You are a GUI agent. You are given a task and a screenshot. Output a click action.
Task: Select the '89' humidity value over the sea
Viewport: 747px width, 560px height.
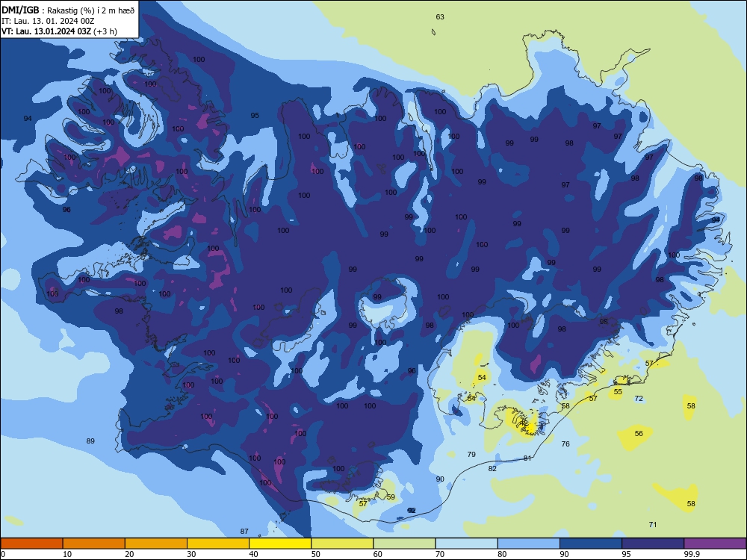[x=90, y=441]
